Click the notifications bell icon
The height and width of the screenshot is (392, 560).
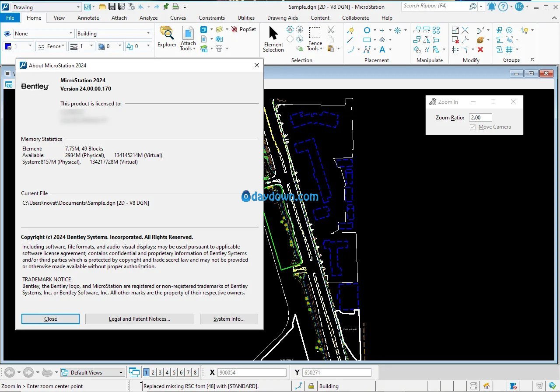[492, 7]
